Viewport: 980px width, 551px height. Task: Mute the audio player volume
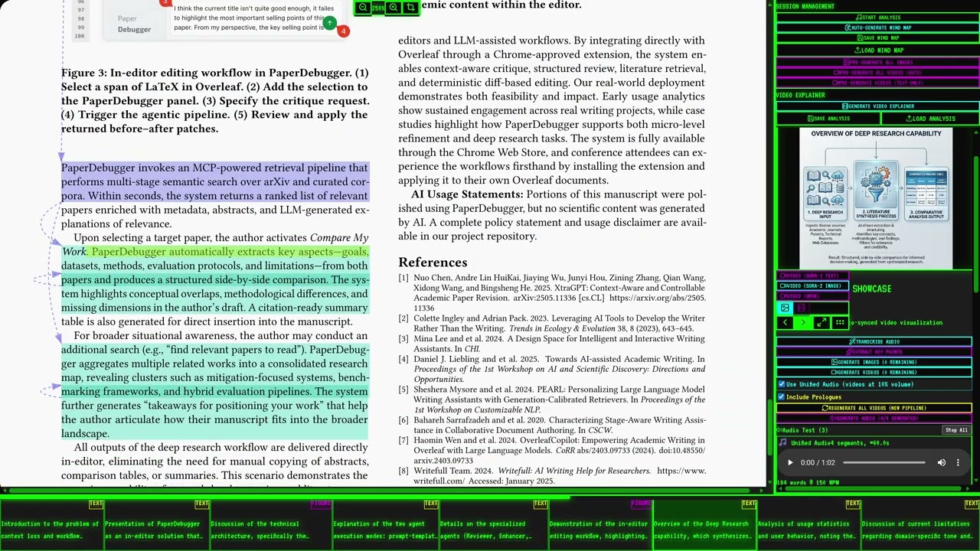tap(941, 462)
